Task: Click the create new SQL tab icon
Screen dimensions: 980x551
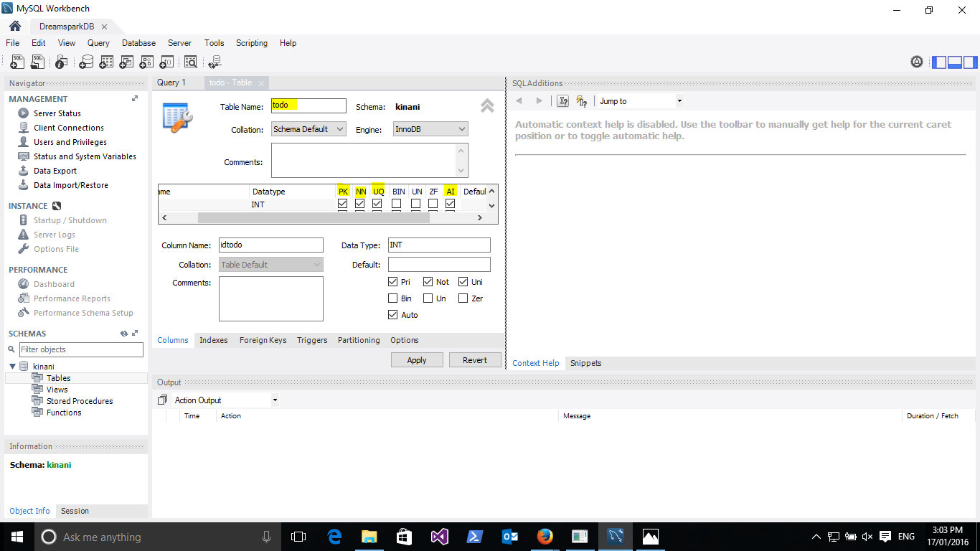Action: (x=17, y=62)
